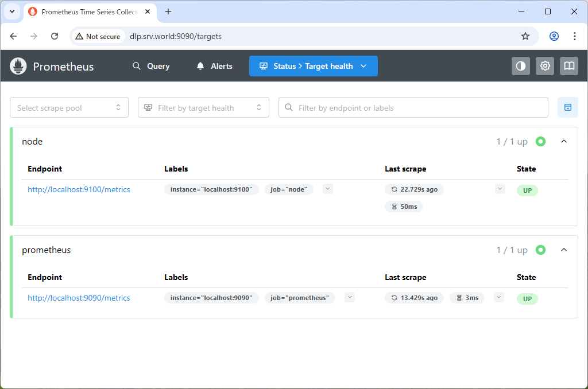Click the instance="localhost:9090" label

211,298
